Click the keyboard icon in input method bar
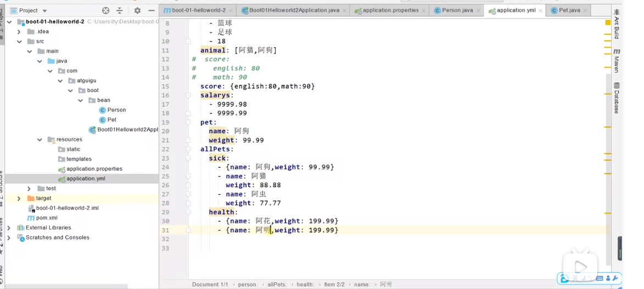 pos(600,279)
